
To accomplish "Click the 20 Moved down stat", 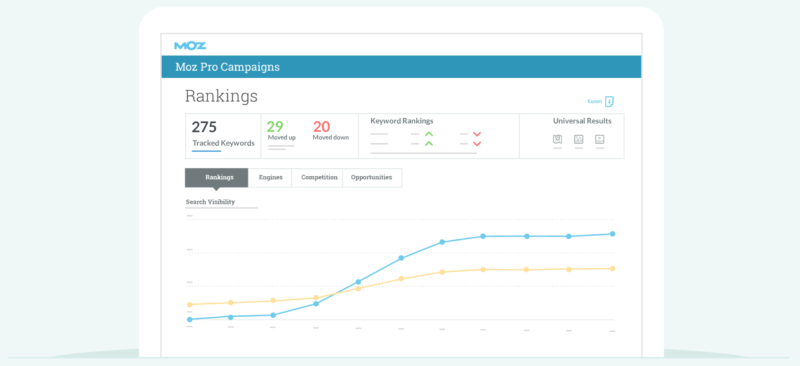I will pos(331,131).
